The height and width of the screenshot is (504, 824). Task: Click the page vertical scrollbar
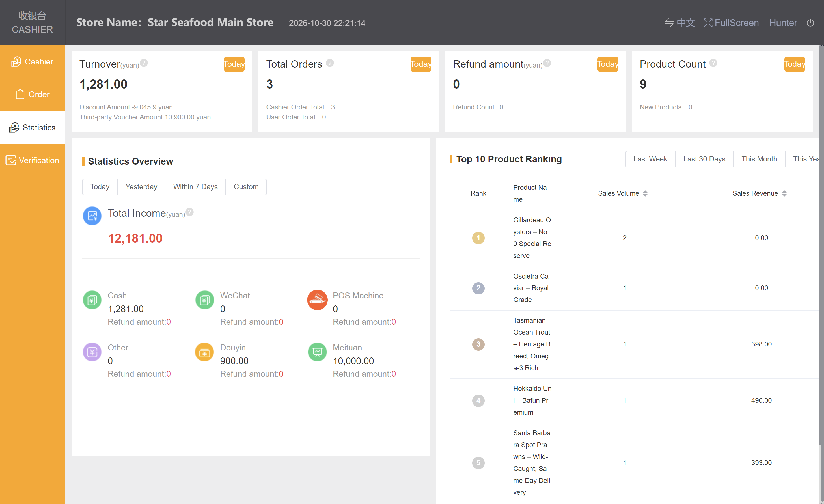(x=821, y=246)
